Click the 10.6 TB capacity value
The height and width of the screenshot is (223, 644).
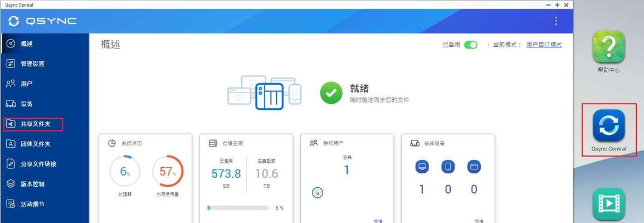266,174
